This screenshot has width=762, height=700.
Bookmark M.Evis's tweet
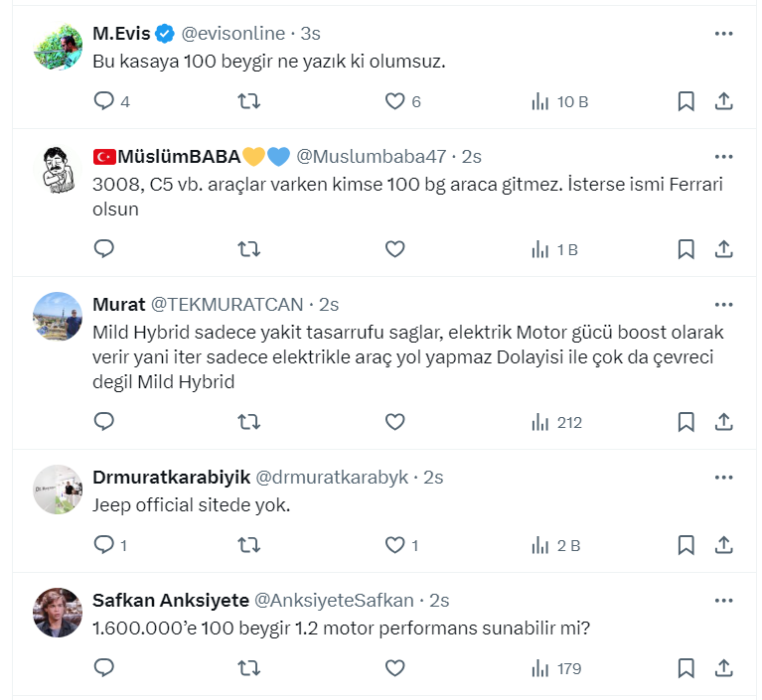click(686, 100)
